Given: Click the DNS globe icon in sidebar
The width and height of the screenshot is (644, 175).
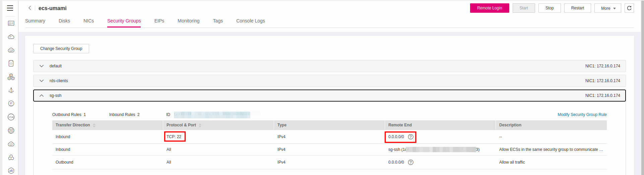Looking at the screenshot, I should point(11,130).
